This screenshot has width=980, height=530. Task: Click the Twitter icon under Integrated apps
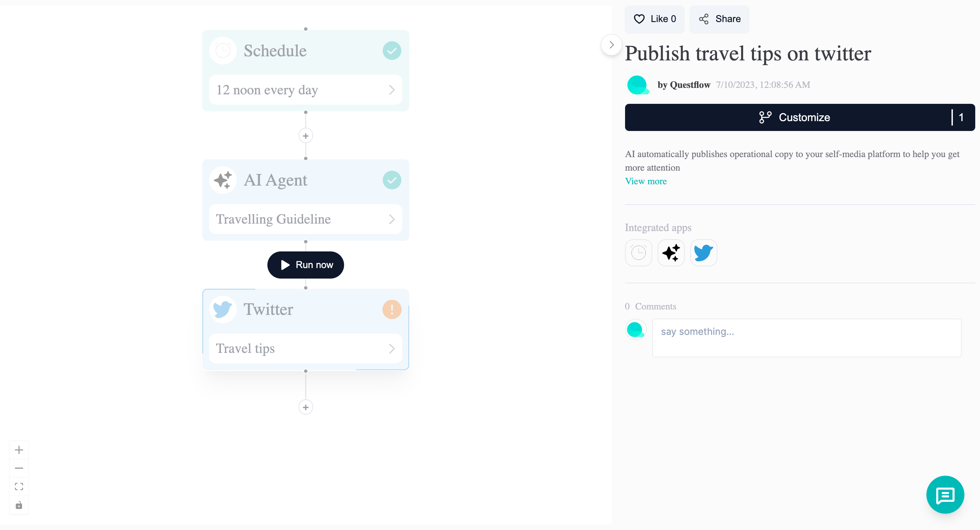click(x=703, y=253)
